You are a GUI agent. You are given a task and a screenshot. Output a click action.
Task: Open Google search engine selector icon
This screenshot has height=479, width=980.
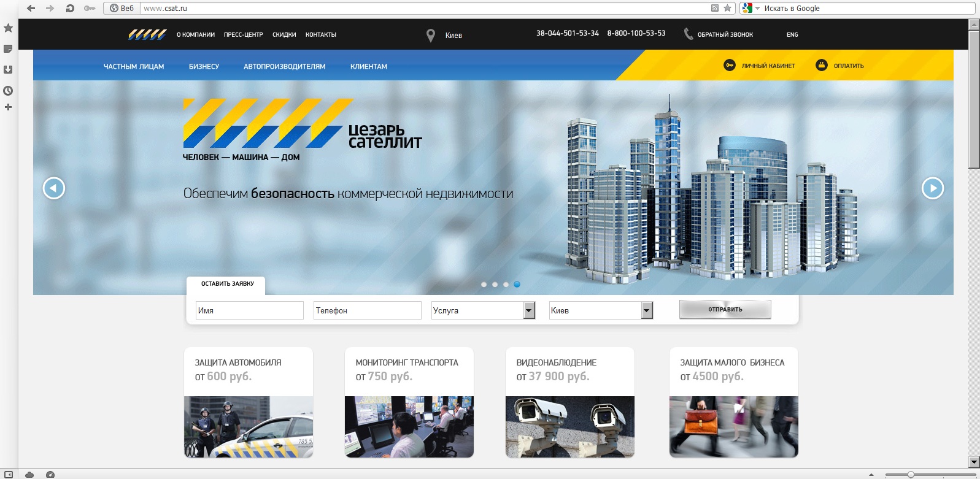(747, 8)
